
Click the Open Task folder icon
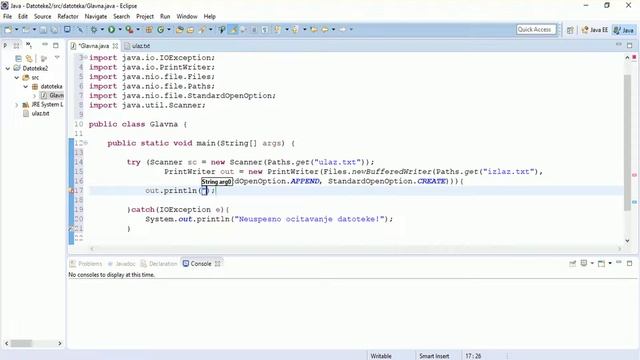(x=190, y=29)
